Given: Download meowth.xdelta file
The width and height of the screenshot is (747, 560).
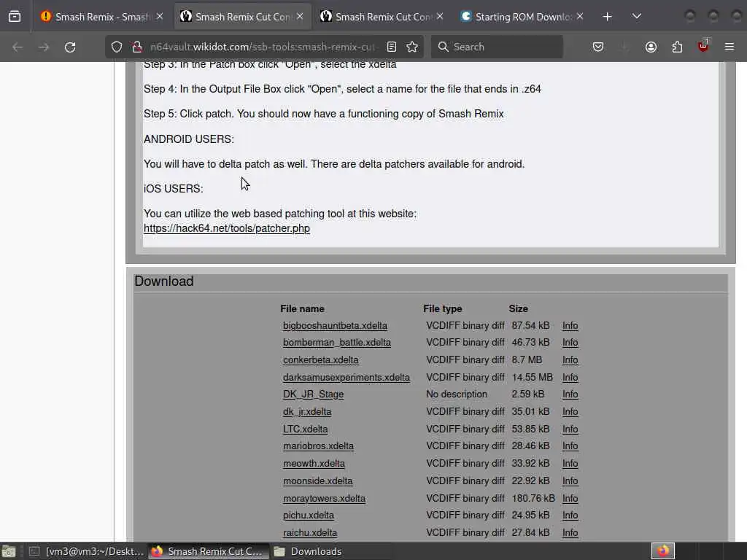Looking at the screenshot, I should (x=314, y=463).
